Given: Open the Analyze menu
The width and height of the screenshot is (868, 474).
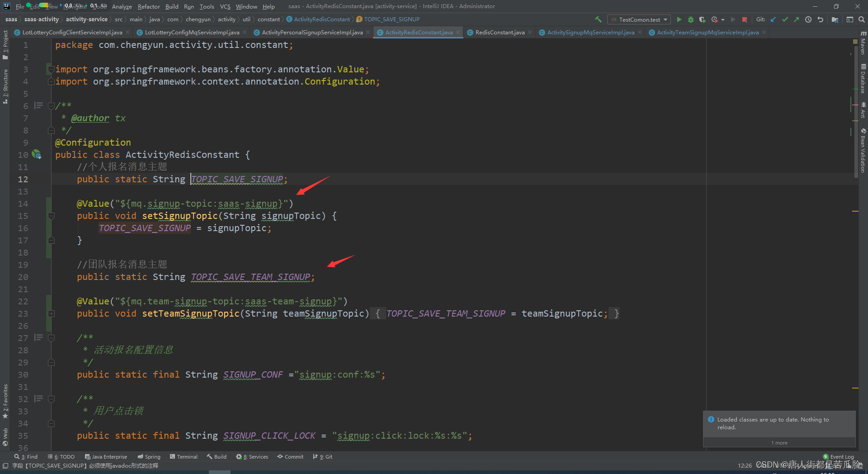Looking at the screenshot, I should point(122,6).
